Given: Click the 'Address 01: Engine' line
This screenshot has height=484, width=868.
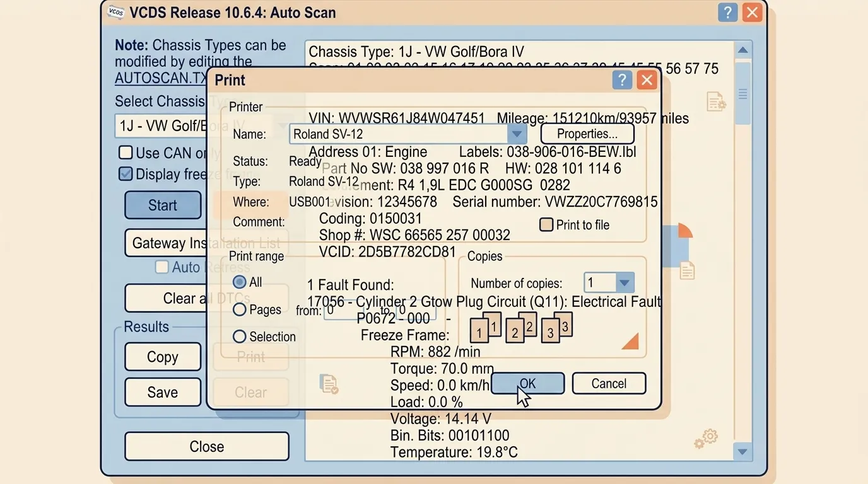Looking at the screenshot, I should click(368, 152).
